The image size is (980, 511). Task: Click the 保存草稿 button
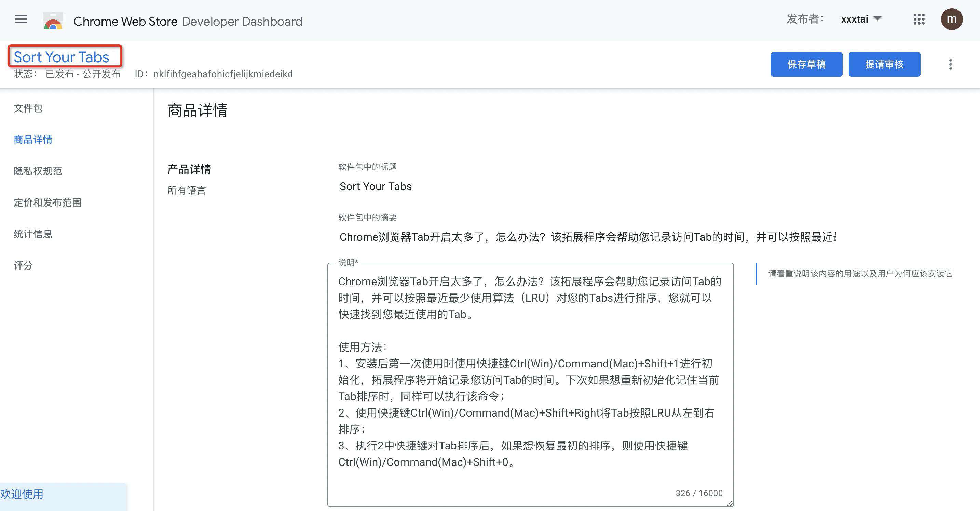(806, 64)
